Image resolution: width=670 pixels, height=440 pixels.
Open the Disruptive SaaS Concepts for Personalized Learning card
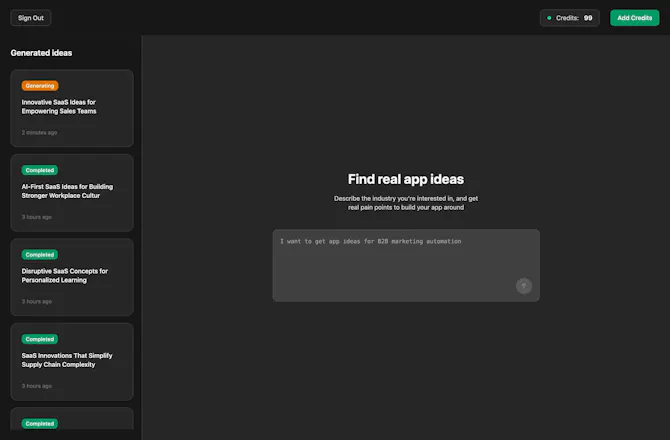(x=72, y=277)
